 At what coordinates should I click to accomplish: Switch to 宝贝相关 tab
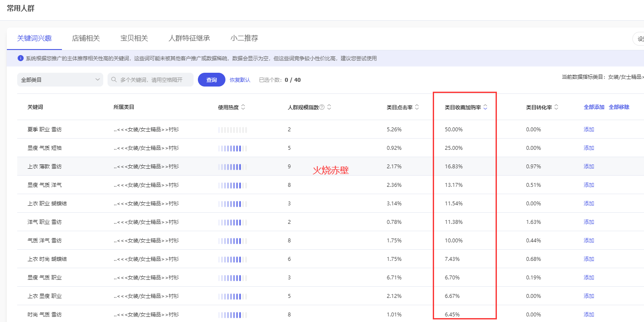coord(134,38)
